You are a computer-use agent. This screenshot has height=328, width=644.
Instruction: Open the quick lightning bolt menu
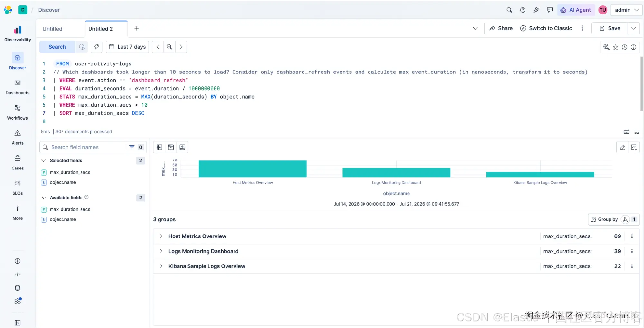pos(96,47)
